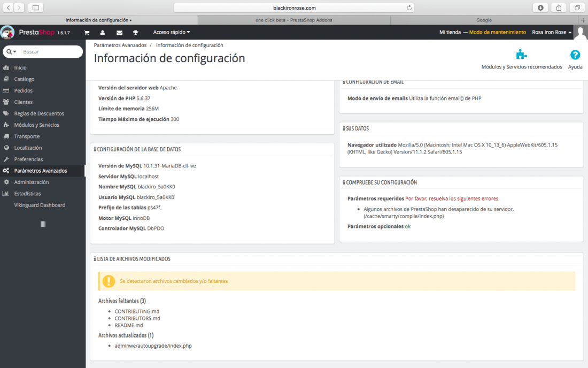Click the Clientes people icon in sidebar

click(x=6, y=102)
